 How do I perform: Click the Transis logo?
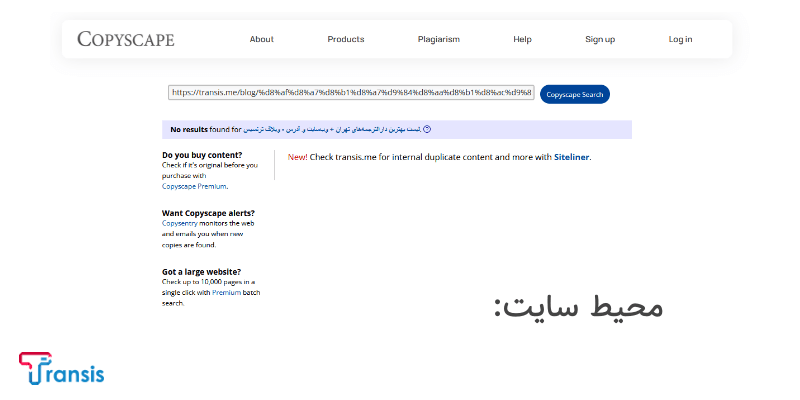click(61, 369)
